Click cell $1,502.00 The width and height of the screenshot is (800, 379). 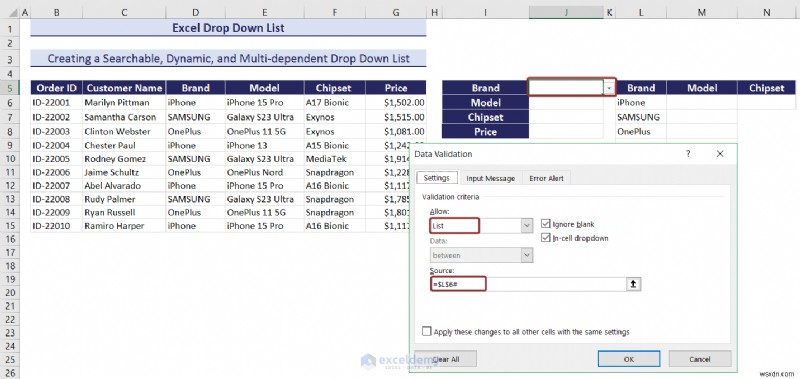point(396,103)
